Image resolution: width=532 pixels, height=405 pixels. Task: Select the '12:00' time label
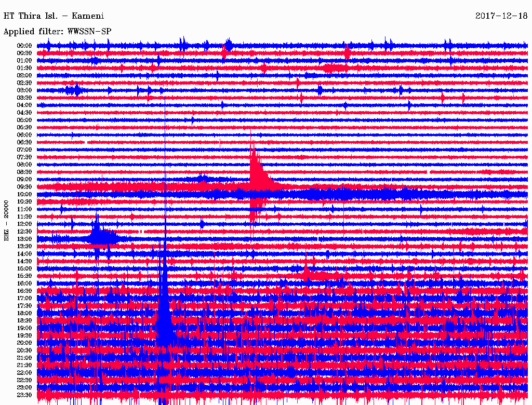(24, 224)
